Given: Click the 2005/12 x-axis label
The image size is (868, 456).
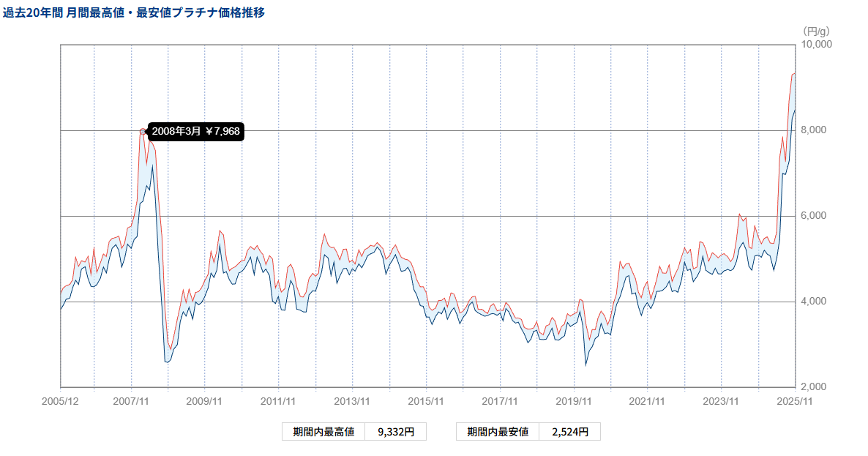Looking at the screenshot, I should pyautogui.click(x=60, y=401).
